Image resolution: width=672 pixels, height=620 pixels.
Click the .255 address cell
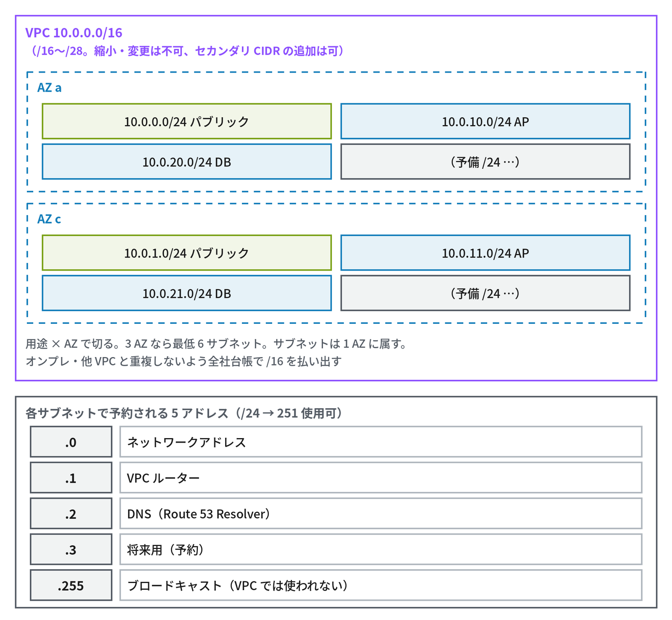tap(71, 585)
